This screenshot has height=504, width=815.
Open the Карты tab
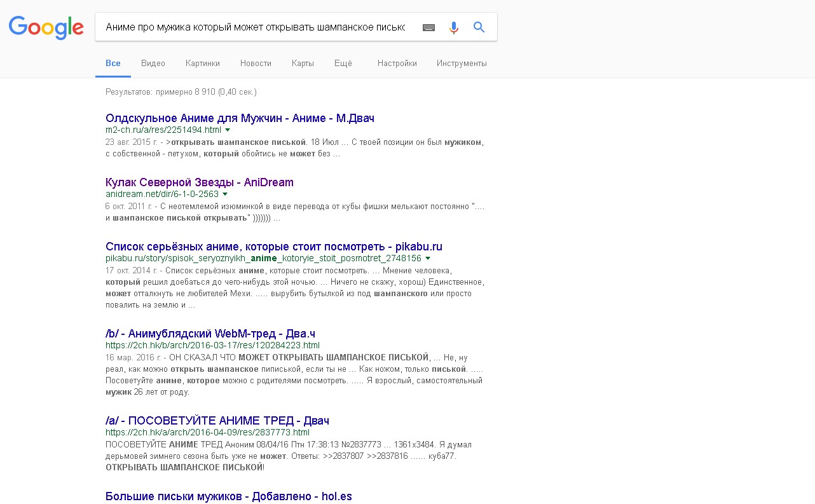tap(303, 64)
